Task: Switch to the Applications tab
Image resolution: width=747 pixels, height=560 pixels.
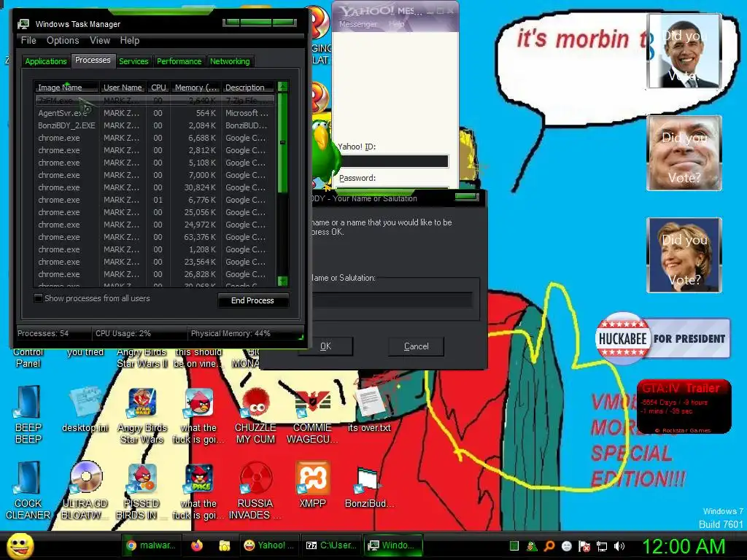Action: tap(46, 61)
